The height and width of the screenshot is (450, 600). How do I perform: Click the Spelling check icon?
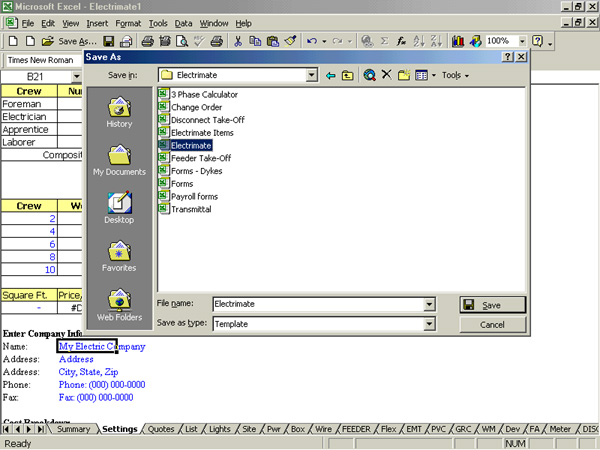click(199, 41)
